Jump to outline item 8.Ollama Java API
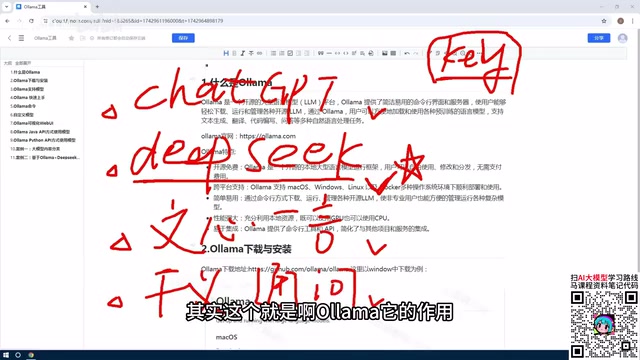 pos(40,132)
